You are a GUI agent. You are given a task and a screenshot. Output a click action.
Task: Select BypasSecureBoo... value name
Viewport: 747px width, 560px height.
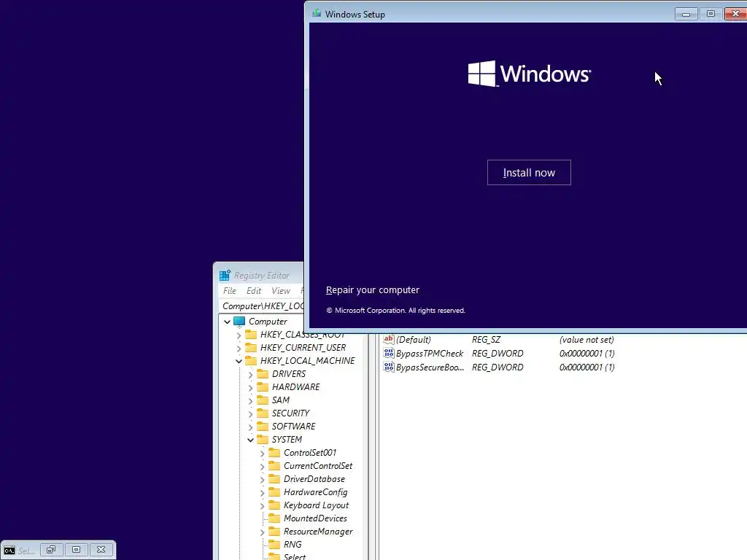tap(430, 367)
